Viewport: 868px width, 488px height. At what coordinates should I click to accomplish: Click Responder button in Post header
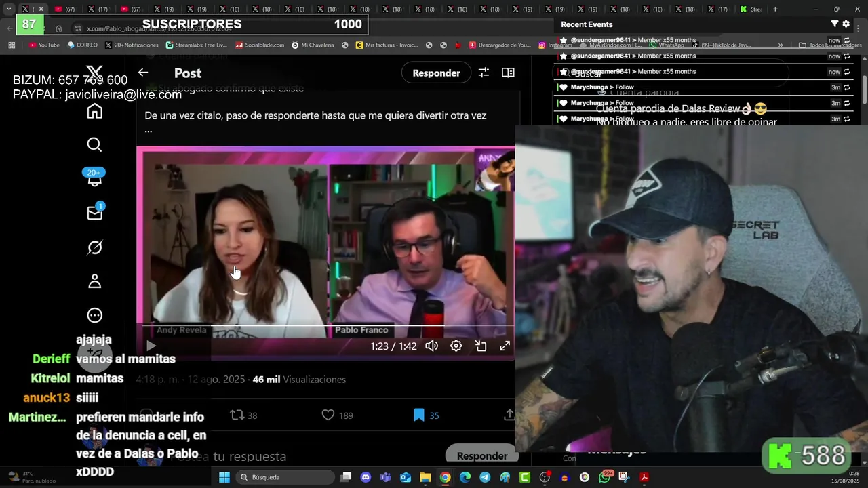(436, 73)
